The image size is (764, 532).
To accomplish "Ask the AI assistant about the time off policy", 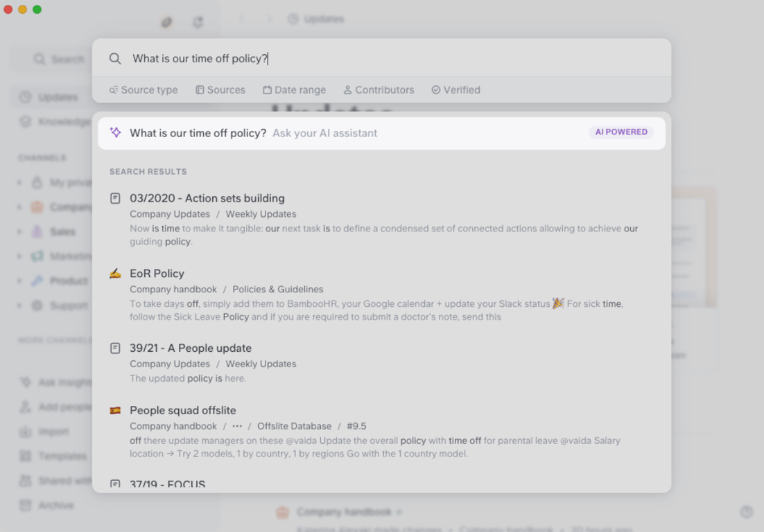I will coord(381,133).
